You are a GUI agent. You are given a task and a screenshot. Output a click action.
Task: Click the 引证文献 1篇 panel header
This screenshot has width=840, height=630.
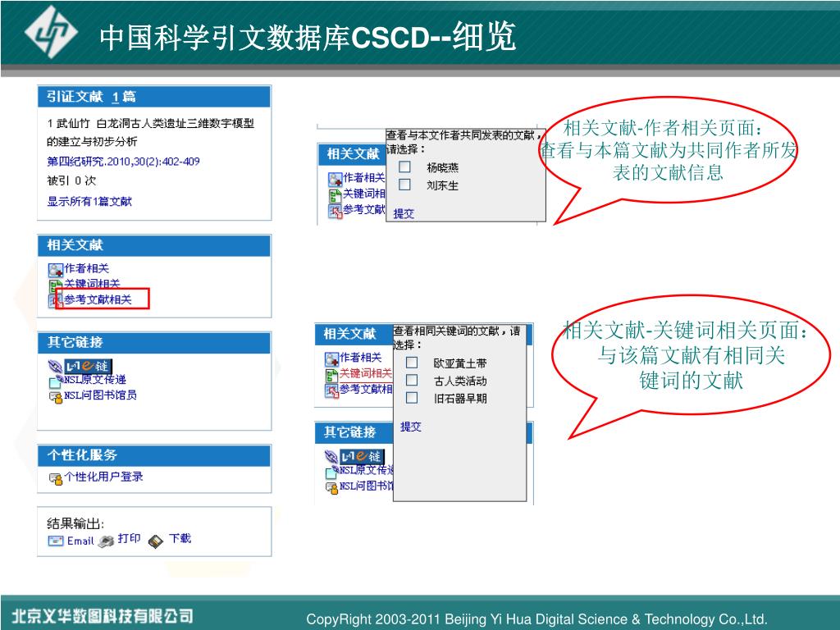154,97
